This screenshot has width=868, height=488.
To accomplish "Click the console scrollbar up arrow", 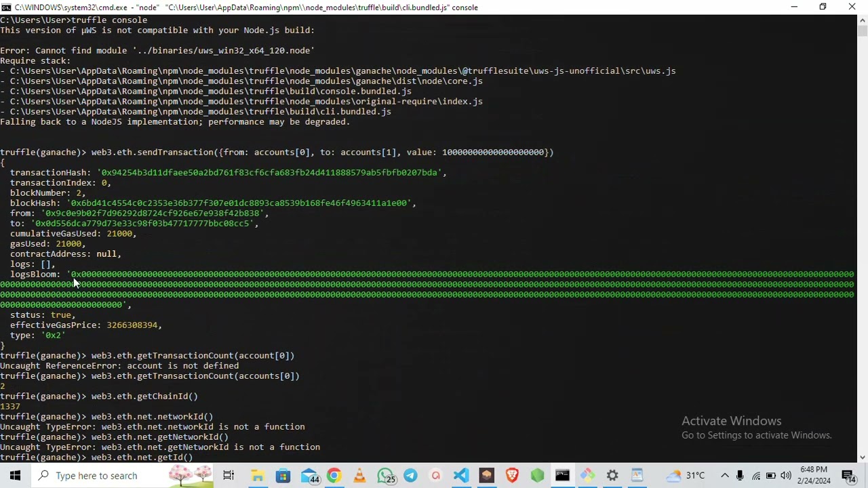I will pyautogui.click(x=862, y=20).
